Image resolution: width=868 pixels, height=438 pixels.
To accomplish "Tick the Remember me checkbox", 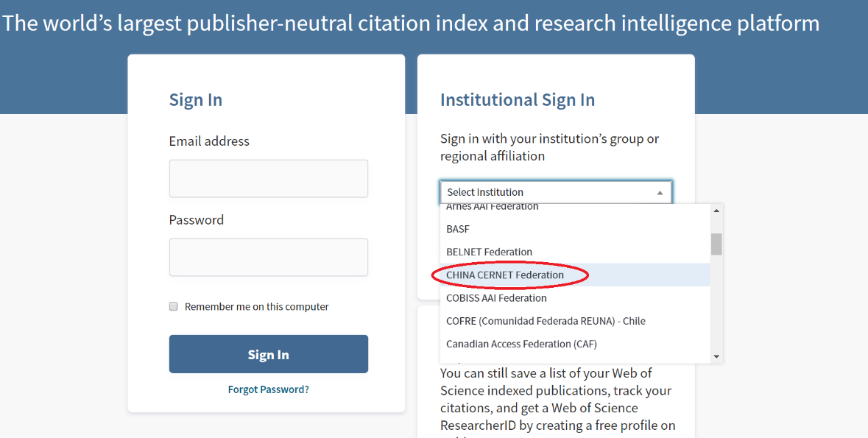I will (x=174, y=306).
